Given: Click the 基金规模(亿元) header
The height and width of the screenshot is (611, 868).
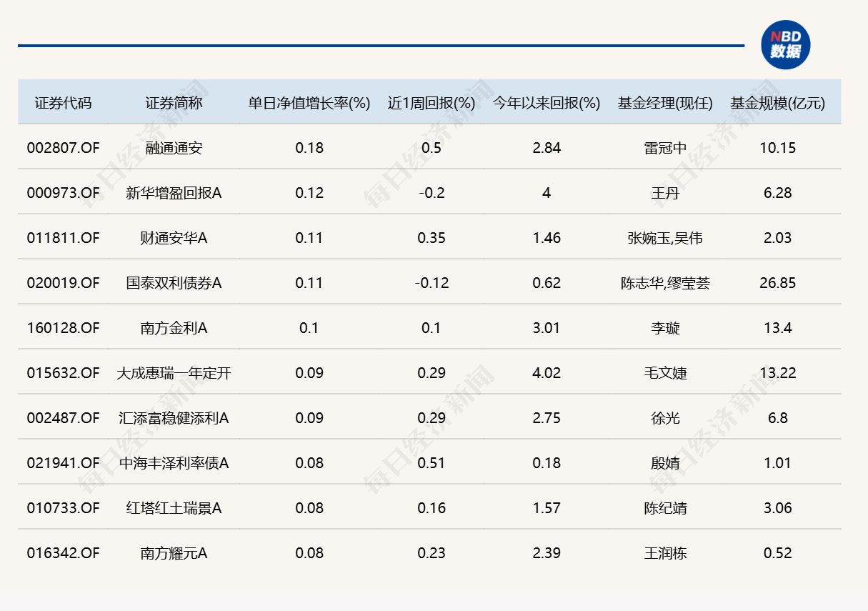Looking at the screenshot, I should click(777, 103).
